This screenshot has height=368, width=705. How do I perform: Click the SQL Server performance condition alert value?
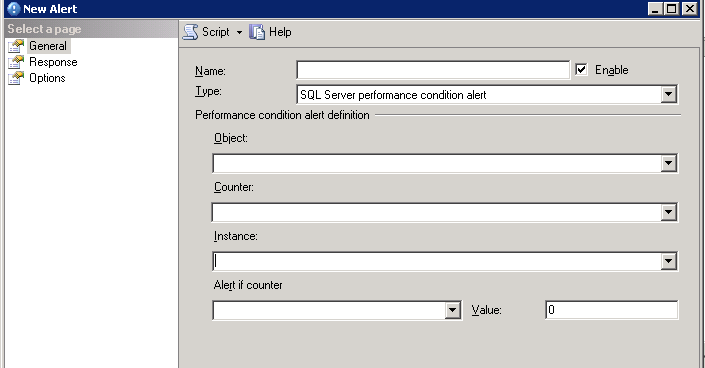tap(393, 95)
